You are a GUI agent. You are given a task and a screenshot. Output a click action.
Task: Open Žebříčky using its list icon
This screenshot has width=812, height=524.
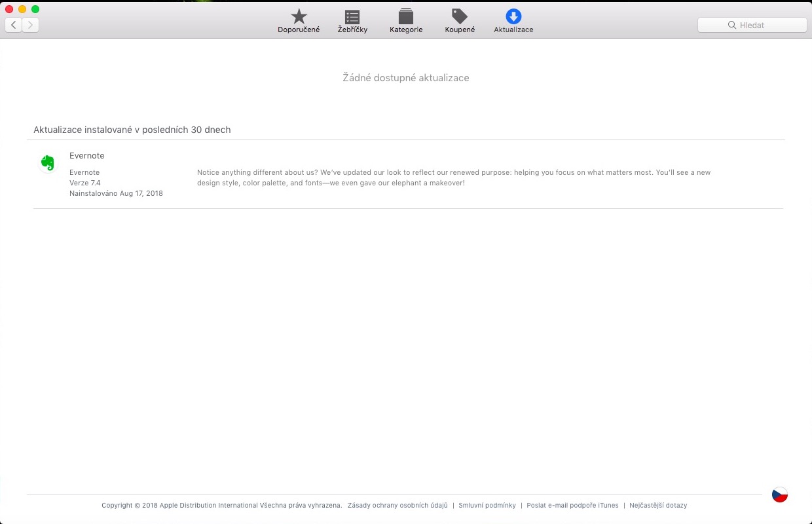click(x=352, y=16)
